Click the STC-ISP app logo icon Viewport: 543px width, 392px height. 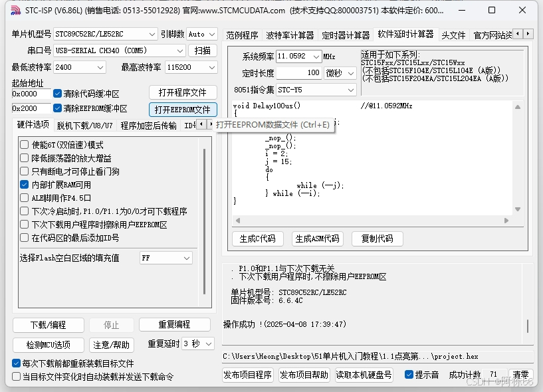(x=15, y=11)
